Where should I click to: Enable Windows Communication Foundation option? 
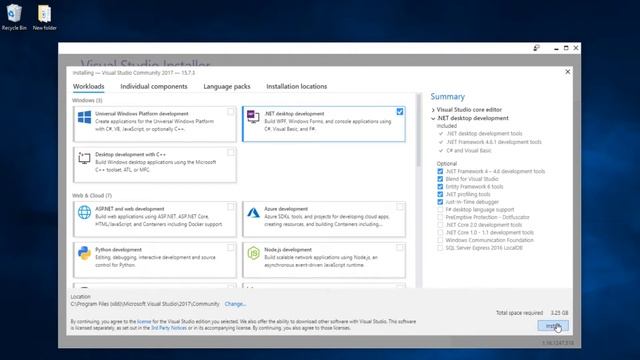[x=440, y=240]
